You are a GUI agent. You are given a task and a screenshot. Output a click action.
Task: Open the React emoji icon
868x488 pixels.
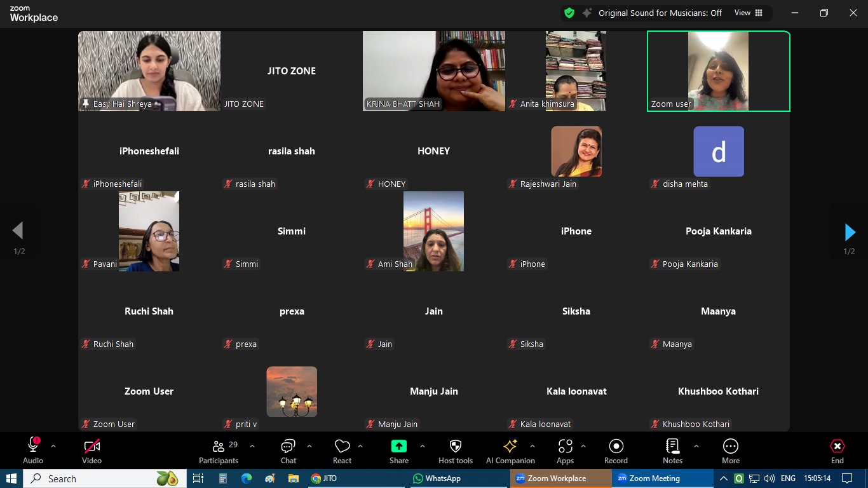coord(342,446)
